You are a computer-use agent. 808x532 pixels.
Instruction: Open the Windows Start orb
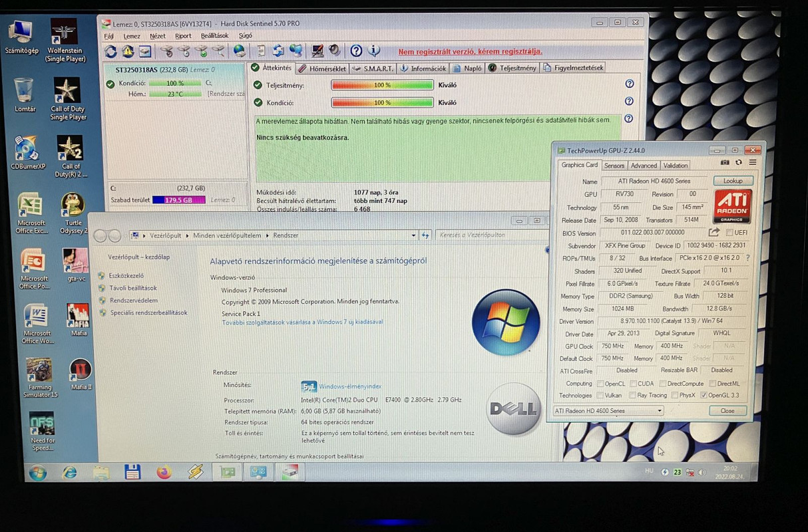[37, 473]
